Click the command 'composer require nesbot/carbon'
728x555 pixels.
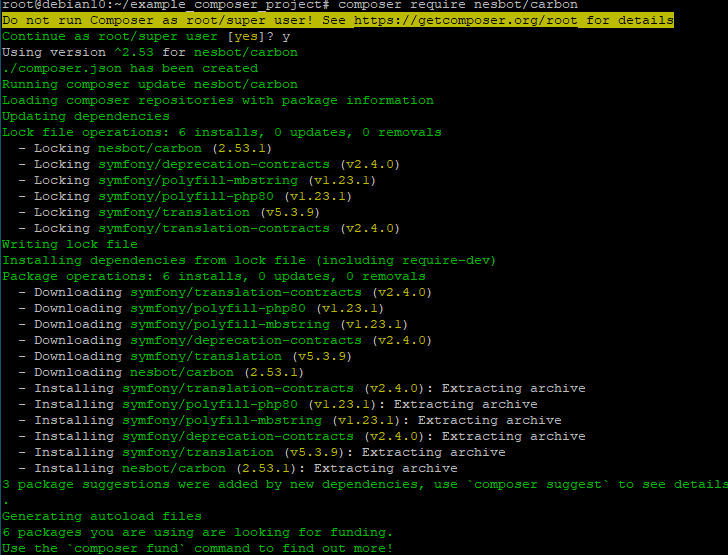tap(458, 5)
